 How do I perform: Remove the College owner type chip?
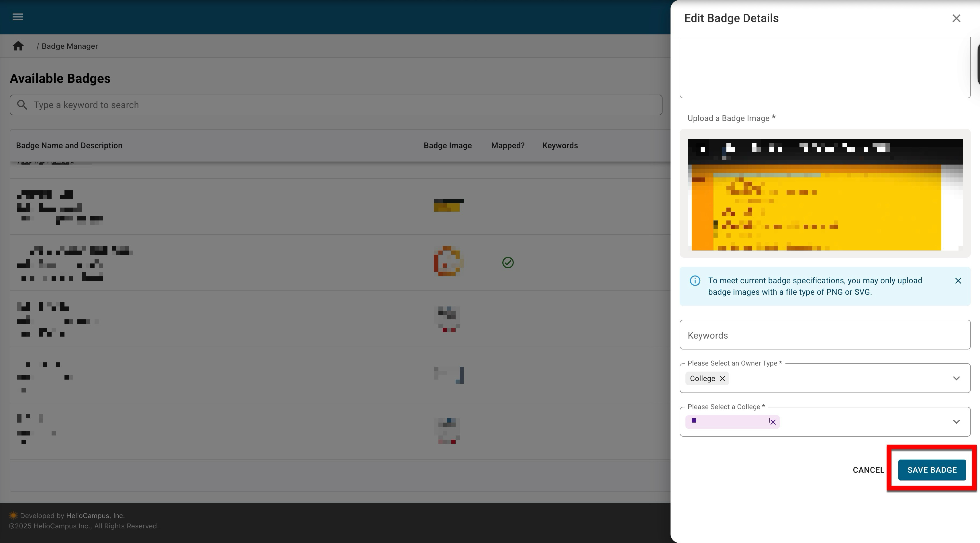[x=722, y=379]
